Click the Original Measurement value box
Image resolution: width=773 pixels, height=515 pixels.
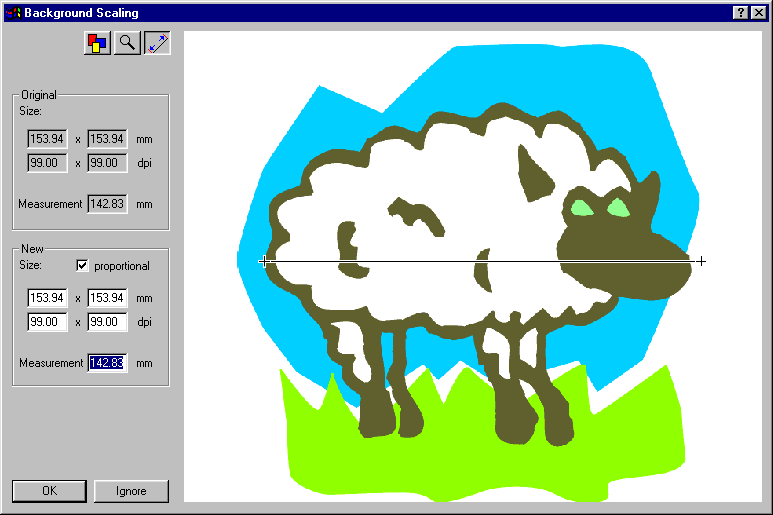(x=107, y=204)
